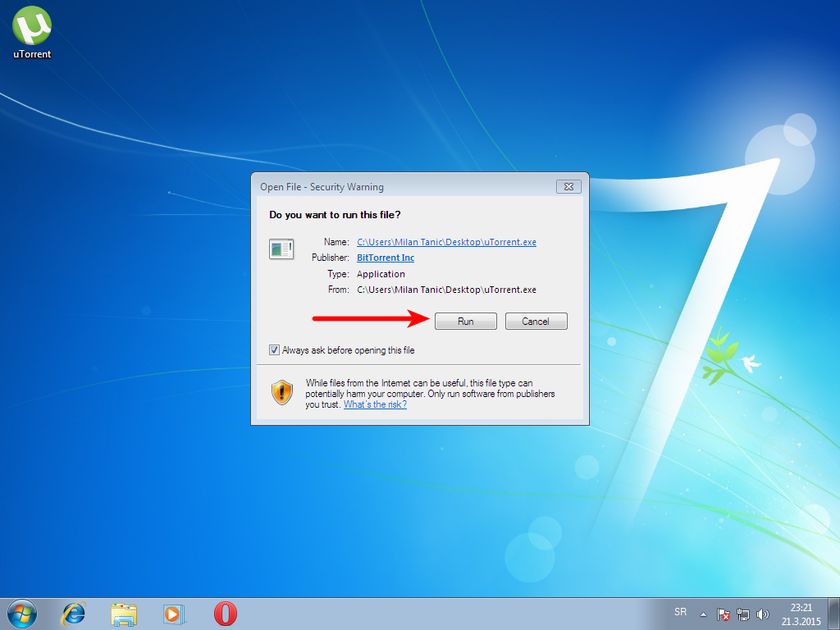This screenshot has height=630, width=840.
Task: Launch Windows Media Player from taskbar
Action: click(174, 614)
